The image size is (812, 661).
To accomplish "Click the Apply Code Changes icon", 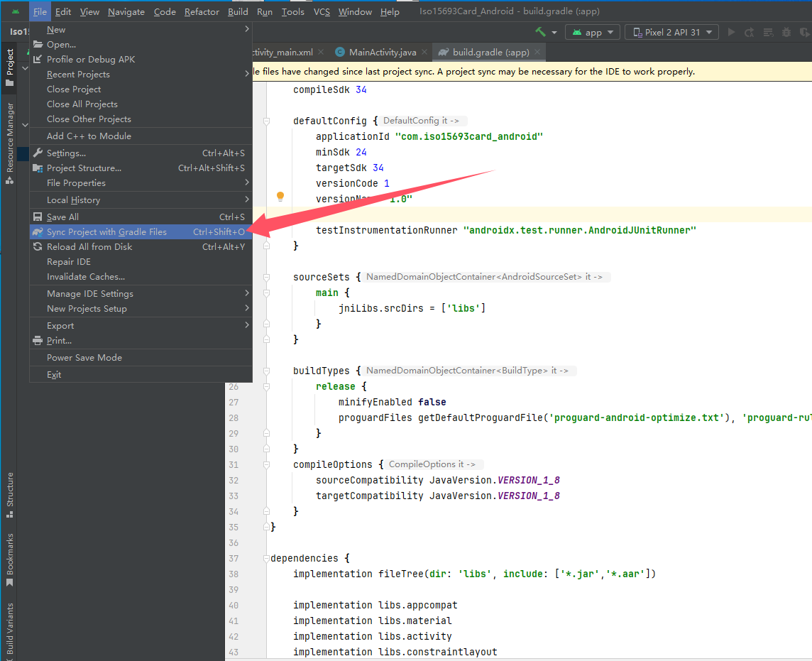I will [767, 32].
